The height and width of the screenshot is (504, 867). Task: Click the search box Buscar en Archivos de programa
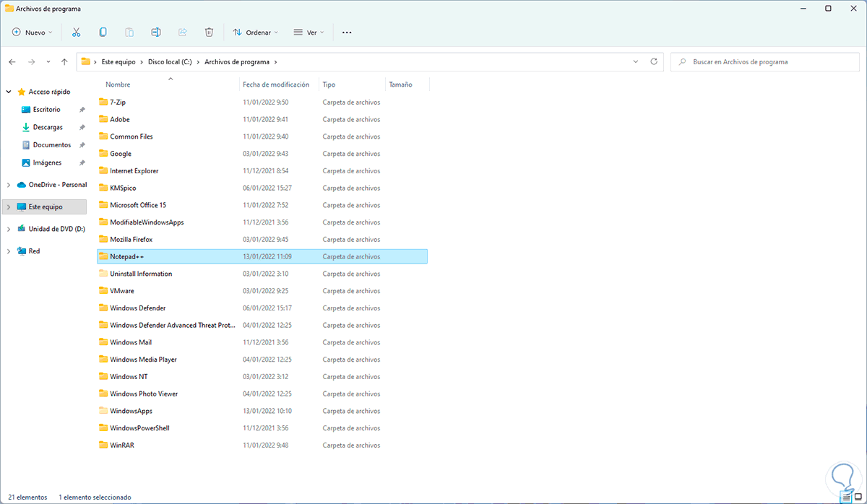pos(766,62)
